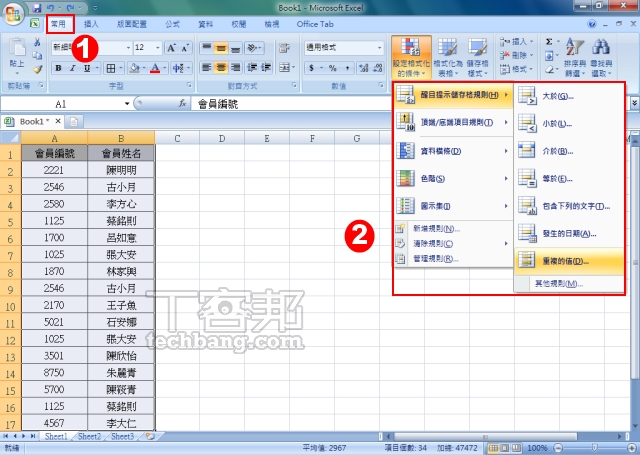The image size is (640, 455).
Task: Increase decimal places
Action: click(x=363, y=68)
